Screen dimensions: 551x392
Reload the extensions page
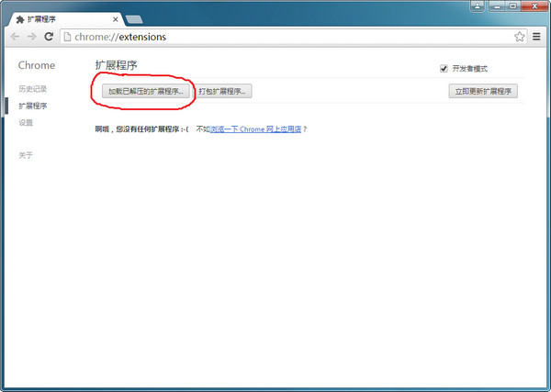pyautogui.click(x=49, y=36)
